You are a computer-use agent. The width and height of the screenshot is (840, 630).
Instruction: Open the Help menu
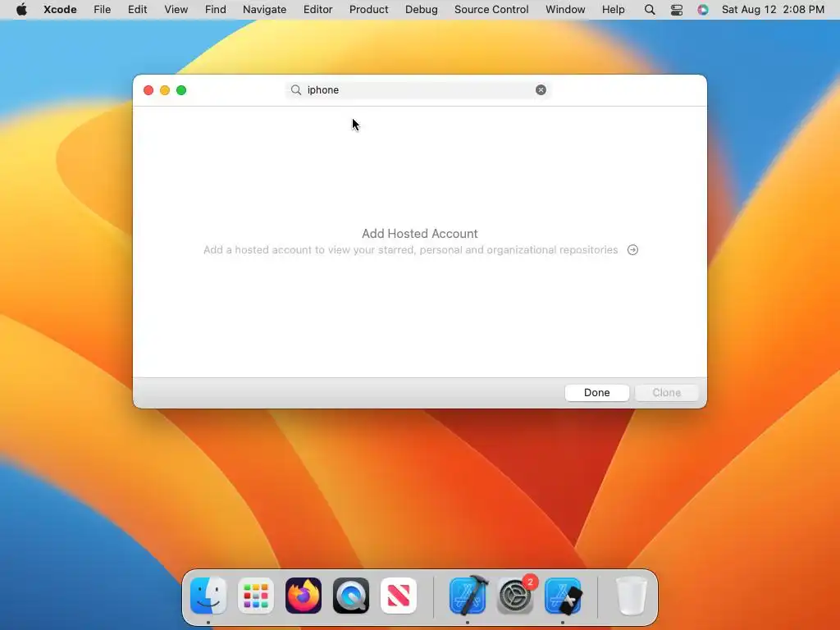pyautogui.click(x=613, y=10)
